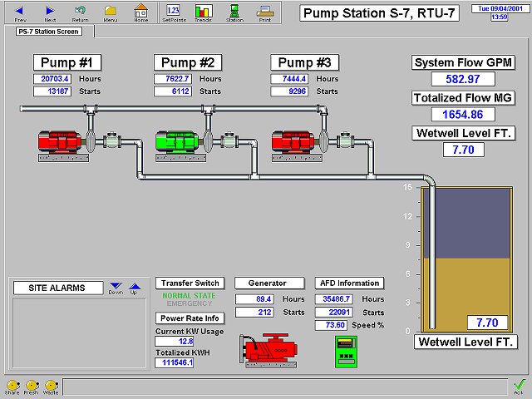The width and height of the screenshot is (532, 399).
Task: Click the Prev navigation arrow icon
Action: 20,10
